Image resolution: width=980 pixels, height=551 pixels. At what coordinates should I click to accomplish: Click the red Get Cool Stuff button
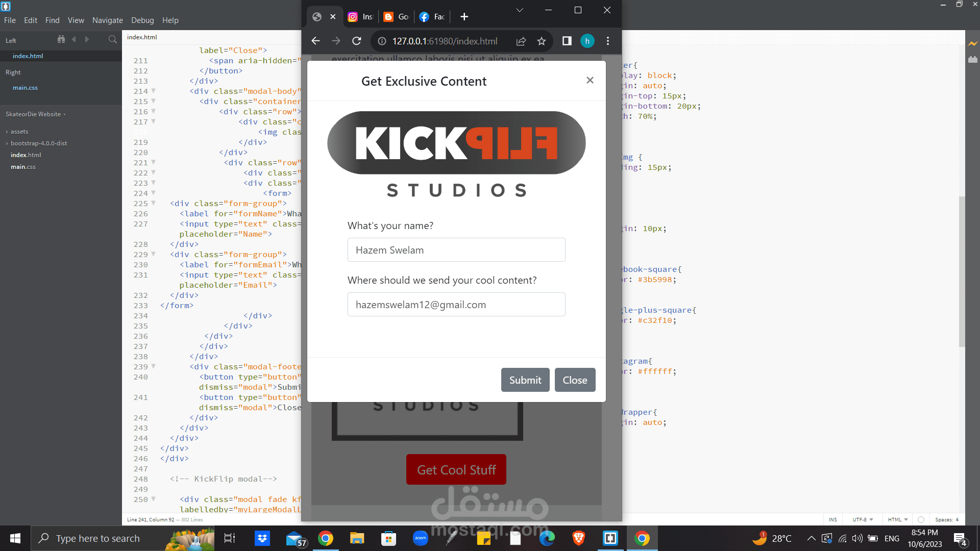456,470
